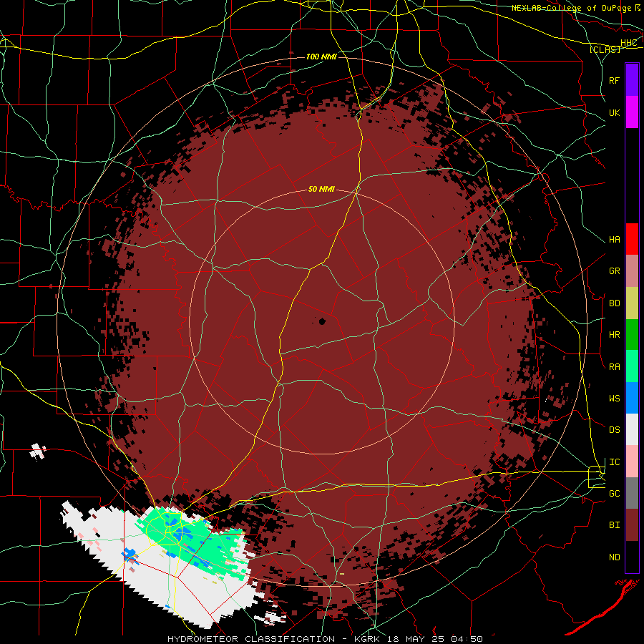Click the GR legend label

(x=615, y=271)
